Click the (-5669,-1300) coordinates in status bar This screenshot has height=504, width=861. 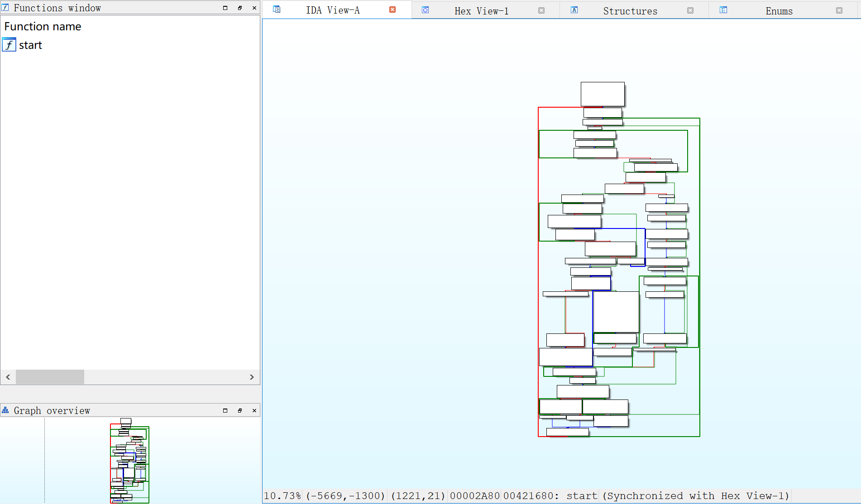click(346, 496)
